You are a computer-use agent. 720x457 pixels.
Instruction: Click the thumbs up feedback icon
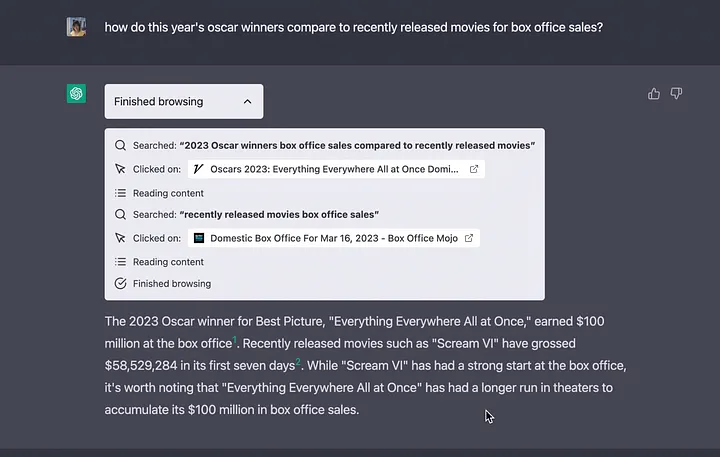click(654, 94)
